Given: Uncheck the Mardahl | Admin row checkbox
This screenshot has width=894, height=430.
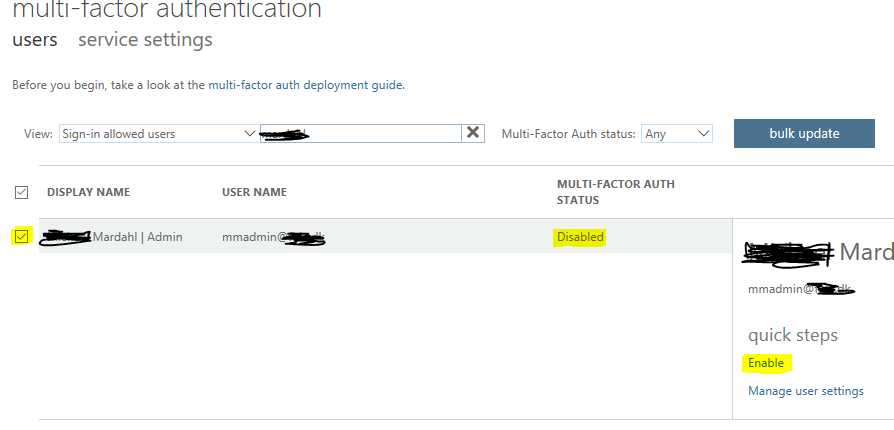Looking at the screenshot, I should (x=21, y=237).
